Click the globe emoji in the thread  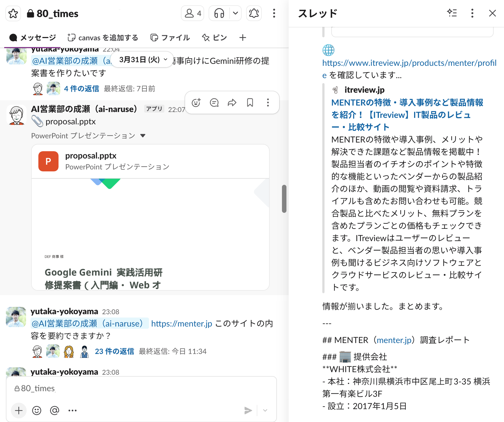click(328, 50)
